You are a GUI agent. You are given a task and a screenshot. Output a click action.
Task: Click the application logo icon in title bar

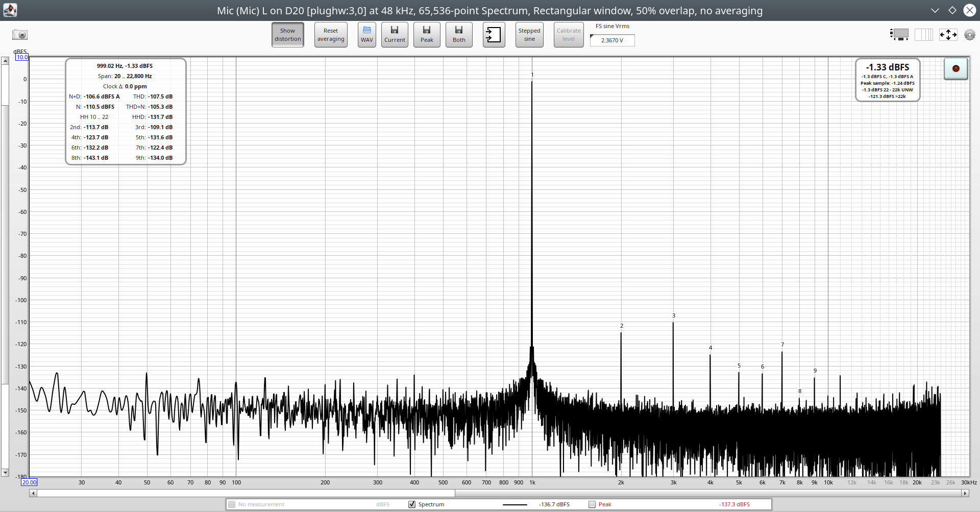[10, 10]
